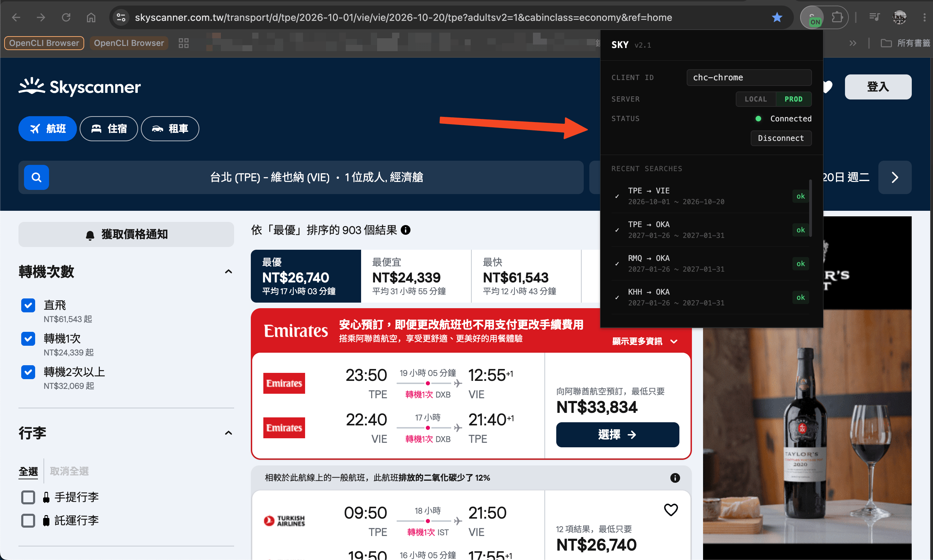Select the 航班 flights tab
The height and width of the screenshot is (560, 933).
48,129
